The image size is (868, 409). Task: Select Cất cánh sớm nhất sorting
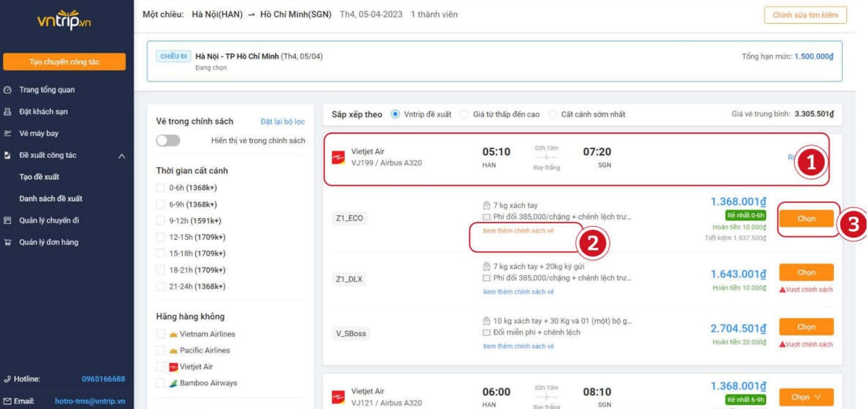click(553, 115)
